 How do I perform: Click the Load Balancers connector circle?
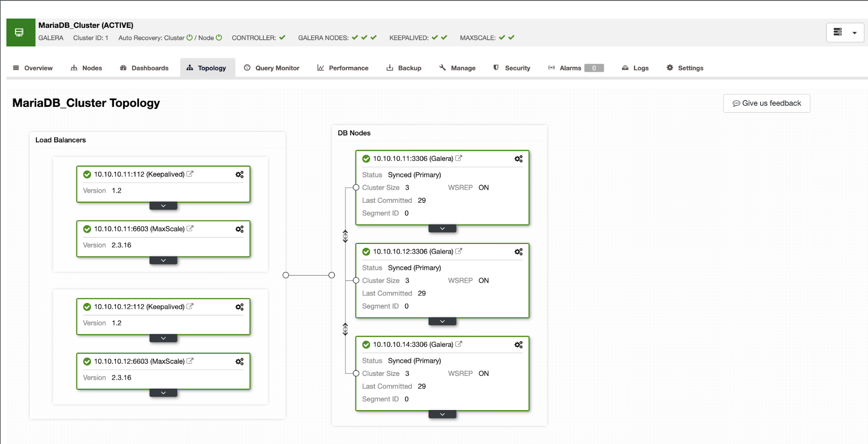(x=286, y=275)
